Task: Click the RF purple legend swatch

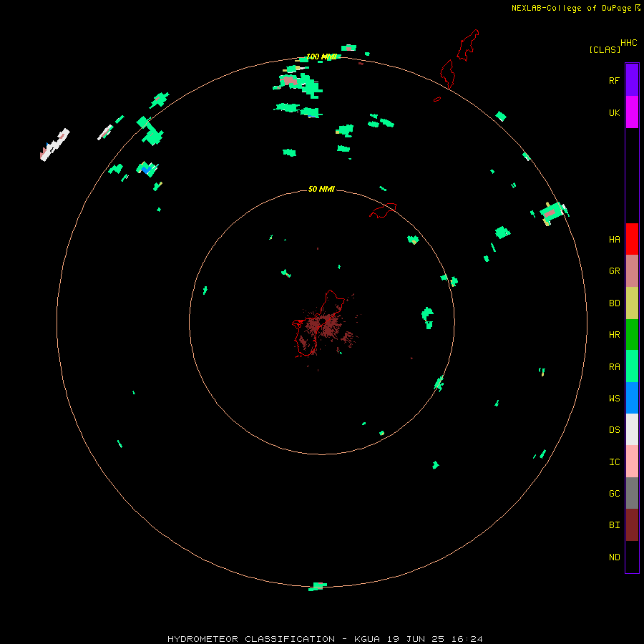Action: tap(632, 80)
